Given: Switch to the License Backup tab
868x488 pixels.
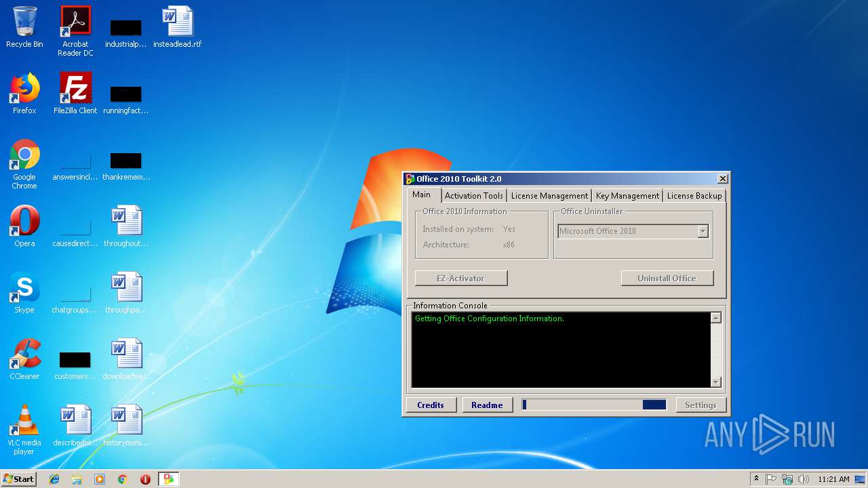Looking at the screenshot, I should coord(694,196).
